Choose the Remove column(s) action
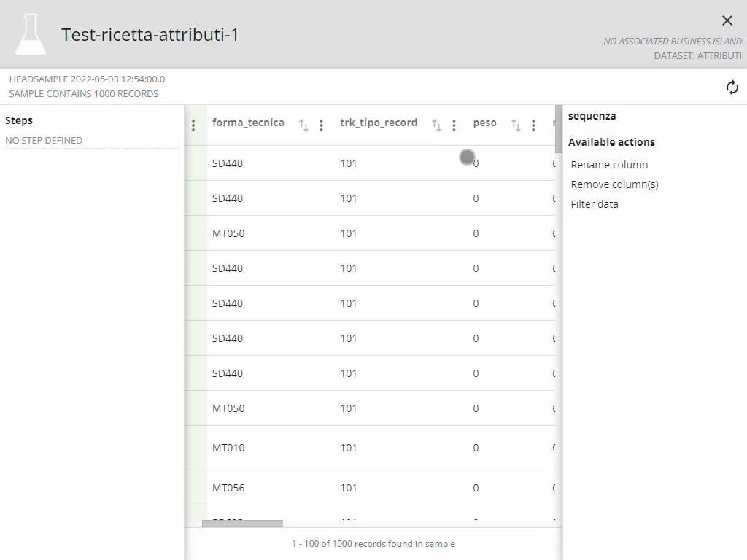 pyautogui.click(x=614, y=184)
